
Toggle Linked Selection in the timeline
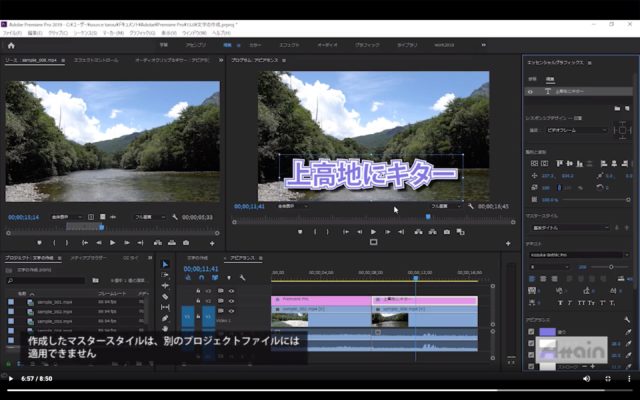(x=215, y=278)
